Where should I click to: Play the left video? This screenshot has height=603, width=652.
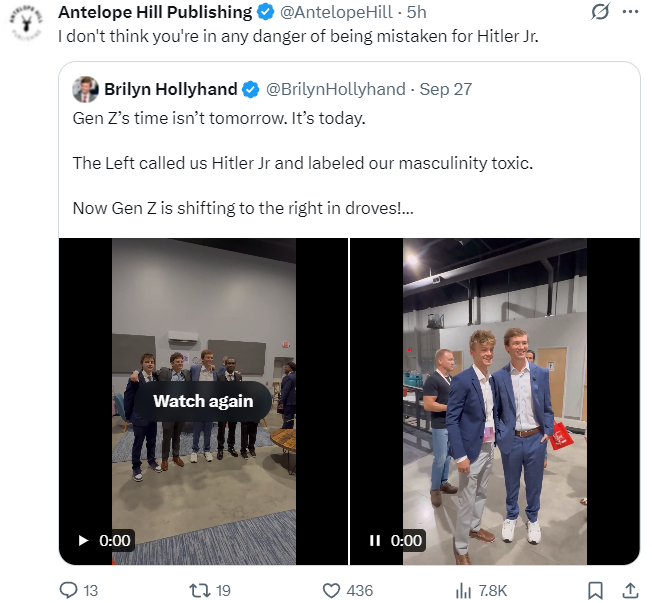pyautogui.click(x=84, y=540)
